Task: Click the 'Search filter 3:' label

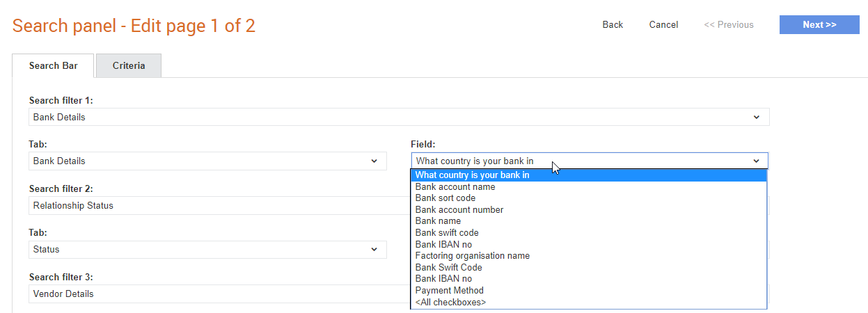Action: coord(61,277)
